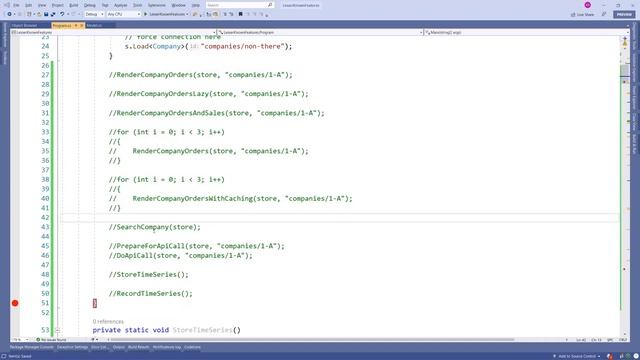640x360 pixels.
Task: Click the navigate backward toolbar icon
Action: coord(9,14)
